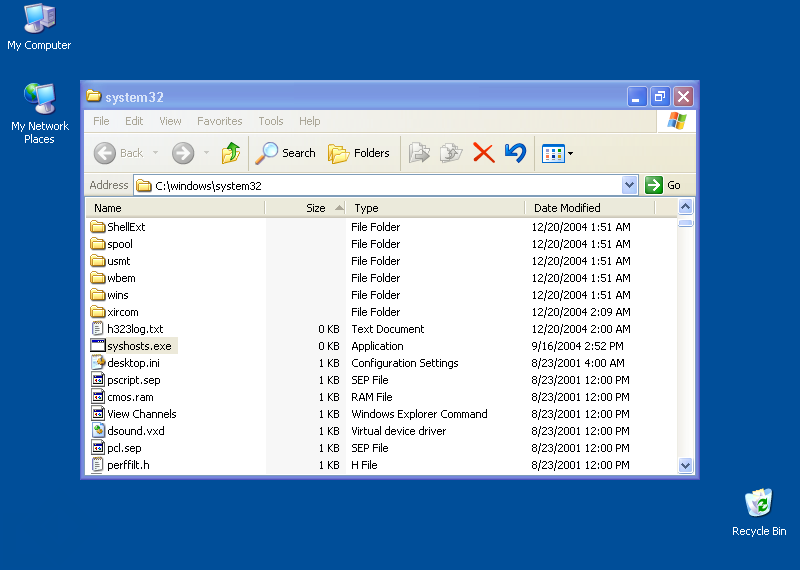The width and height of the screenshot is (800, 570).
Task: Open the File menu
Action: point(101,121)
